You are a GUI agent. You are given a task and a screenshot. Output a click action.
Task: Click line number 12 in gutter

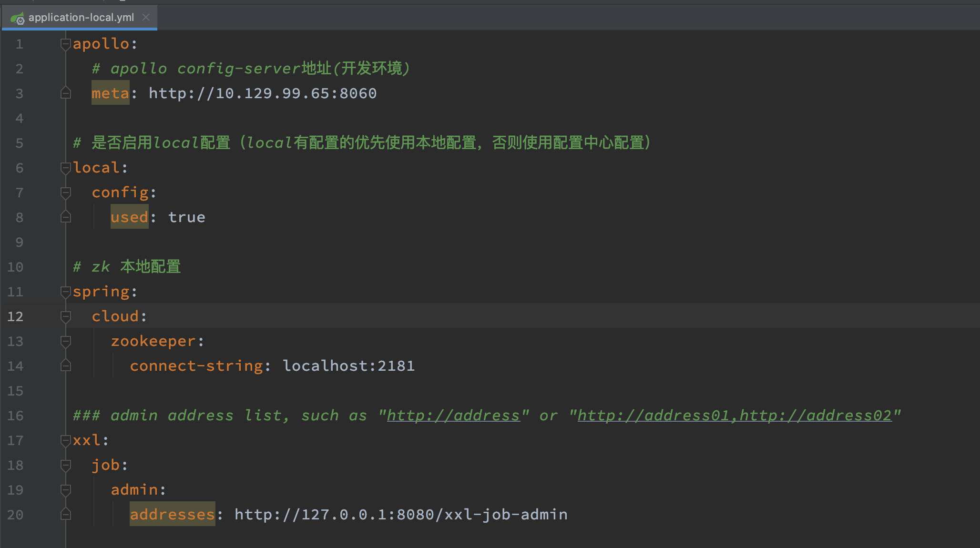point(15,317)
